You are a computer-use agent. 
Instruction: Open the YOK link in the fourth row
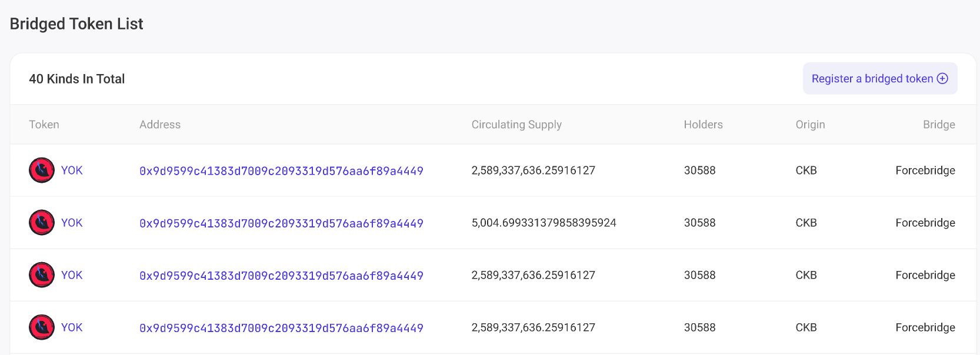pos(71,327)
